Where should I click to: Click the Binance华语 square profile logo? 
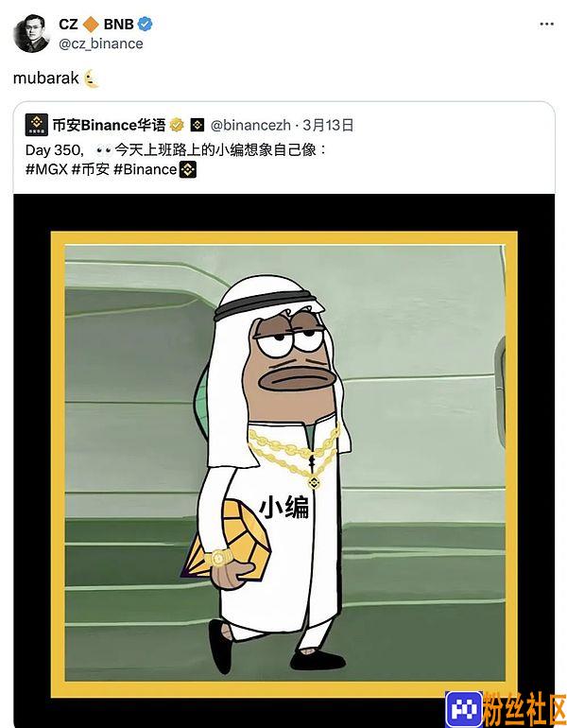[36, 125]
